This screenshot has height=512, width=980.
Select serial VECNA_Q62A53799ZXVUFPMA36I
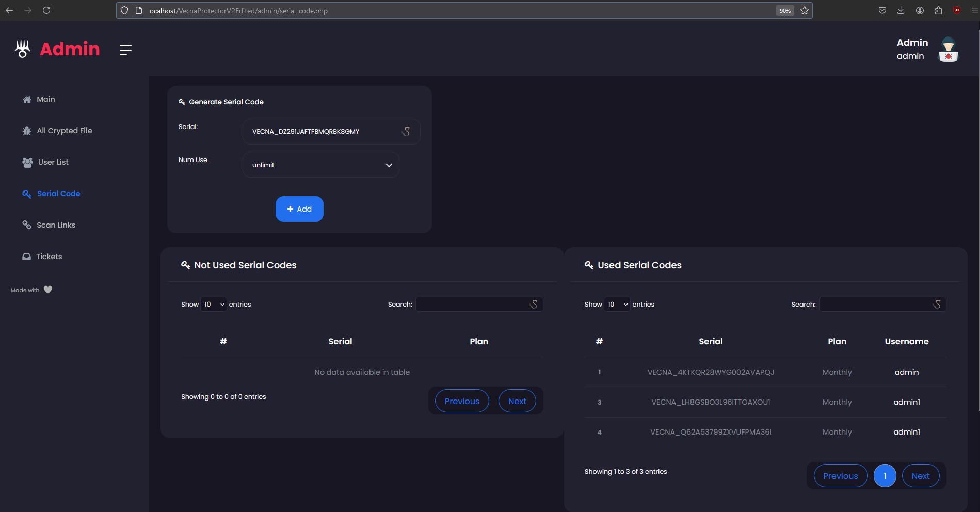[x=711, y=432]
